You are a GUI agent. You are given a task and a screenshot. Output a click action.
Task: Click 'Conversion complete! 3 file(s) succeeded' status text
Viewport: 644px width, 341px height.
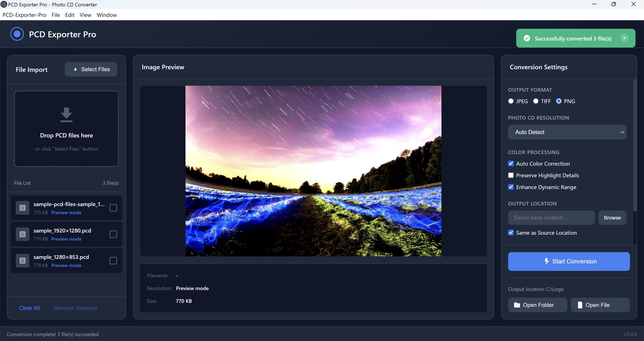[53, 334]
